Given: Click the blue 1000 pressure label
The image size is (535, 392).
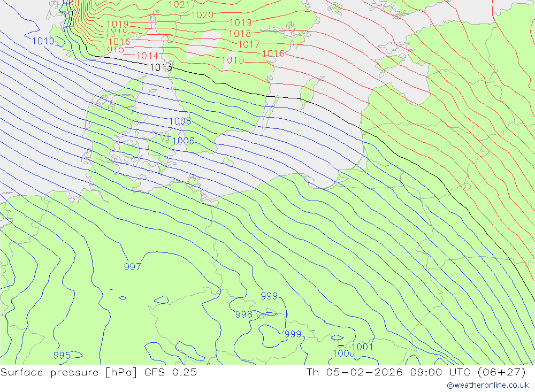Looking at the screenshot, I should pos(343,353).
